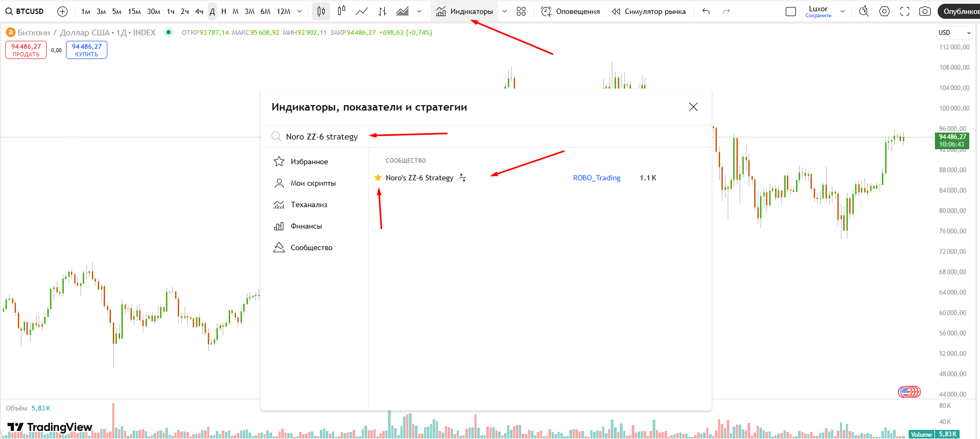
Task: Open chart settings hexagon icon
Action: (884, 11)
